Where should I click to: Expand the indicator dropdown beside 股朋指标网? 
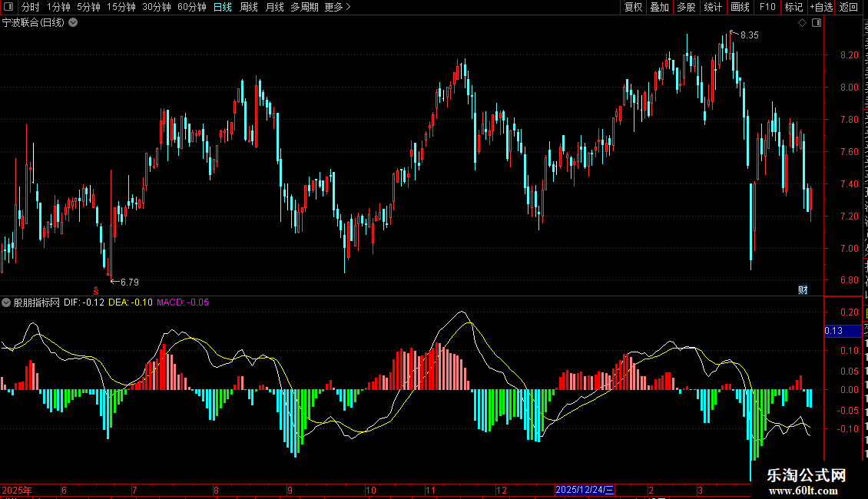(6, 302)
